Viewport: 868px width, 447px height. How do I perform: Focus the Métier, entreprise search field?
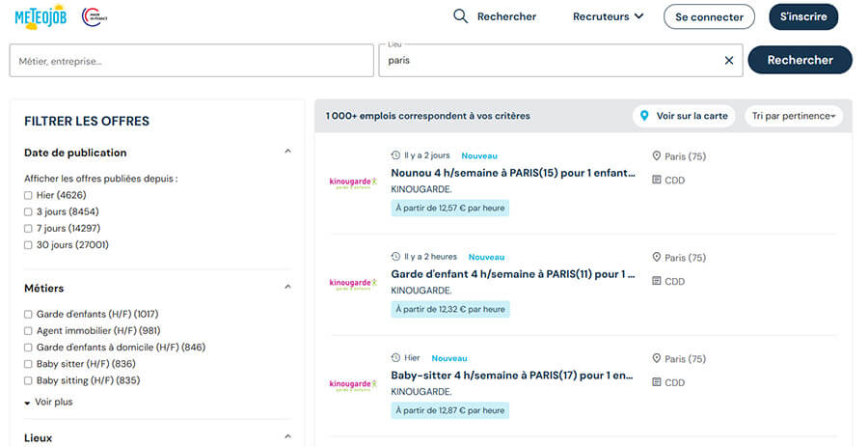(191, 61)
